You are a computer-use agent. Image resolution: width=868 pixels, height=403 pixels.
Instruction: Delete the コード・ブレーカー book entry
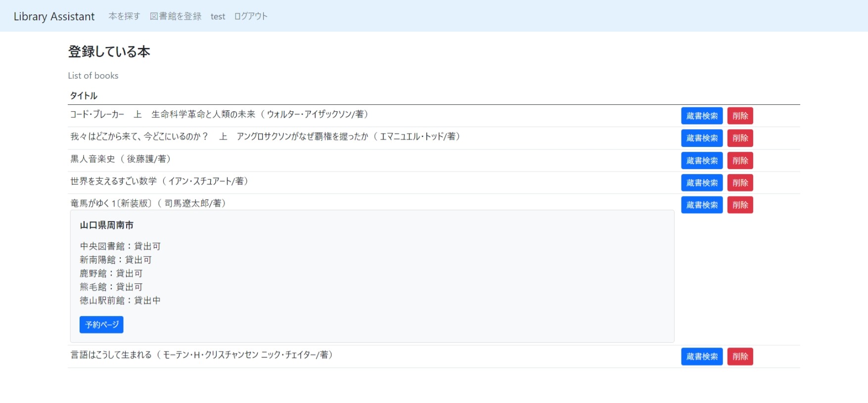pos(740,116)
